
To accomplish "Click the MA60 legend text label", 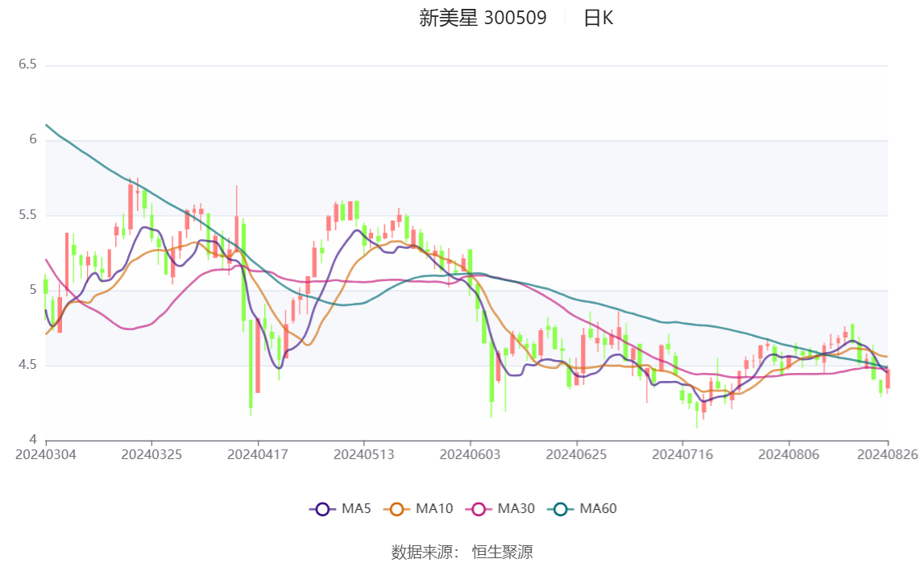I will [598, 509].
